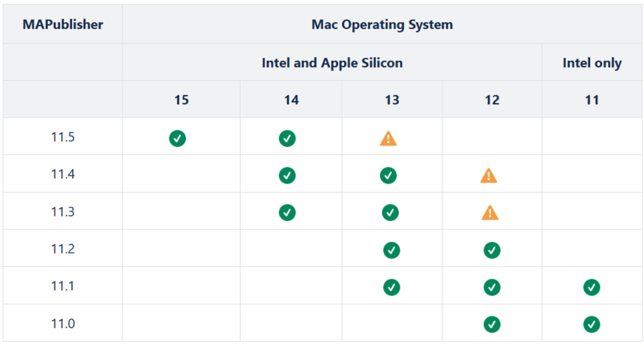This screenshot has width=644, height=347.
Task: Click checkmark for 11.0 on macOS 11
Action: pyautogui.click(x=592, y=325)
